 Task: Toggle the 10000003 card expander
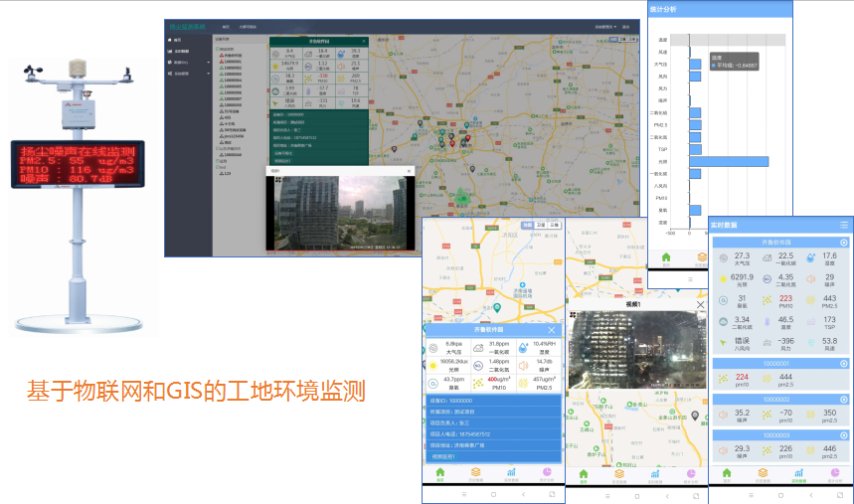(x=844, y=435)
